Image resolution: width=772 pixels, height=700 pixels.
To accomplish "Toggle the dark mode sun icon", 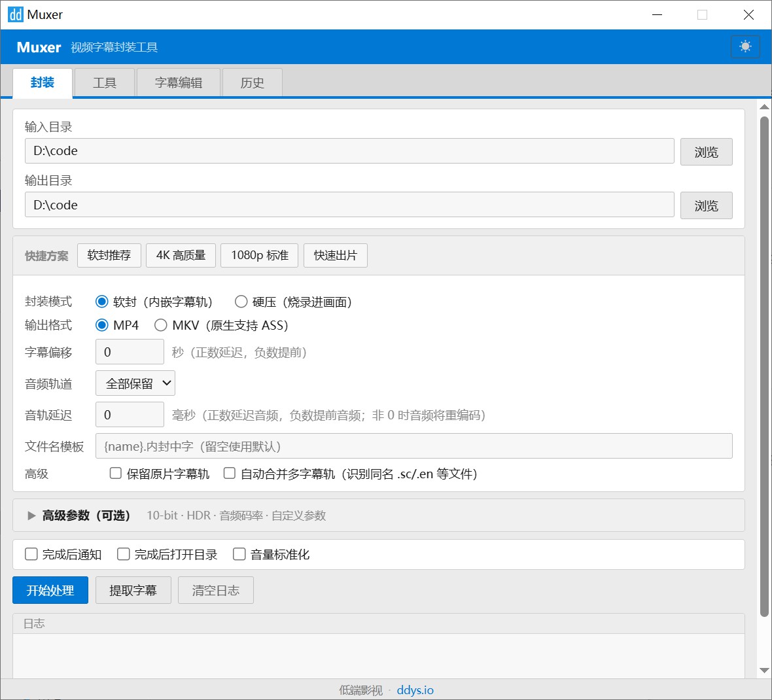I will tap(745, 46).
